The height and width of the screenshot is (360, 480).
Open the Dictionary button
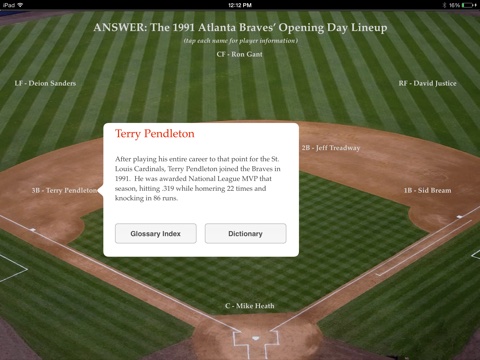click(245, 233)
